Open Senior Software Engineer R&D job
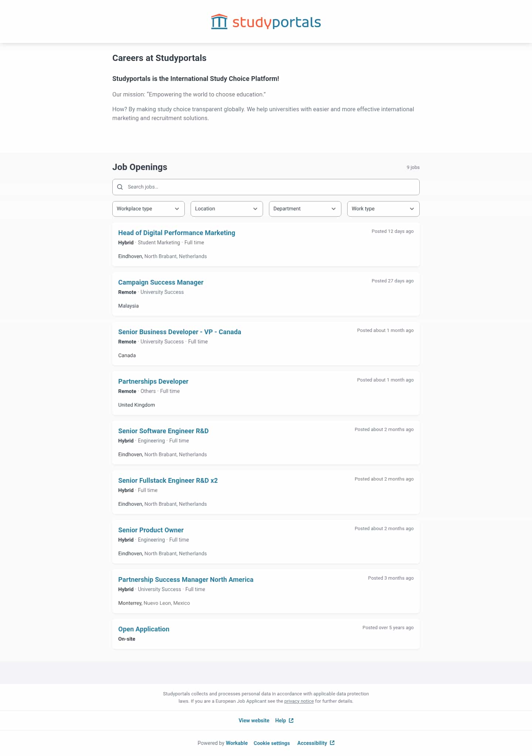This screenshot has height=756, width=532. coord(163,431)
